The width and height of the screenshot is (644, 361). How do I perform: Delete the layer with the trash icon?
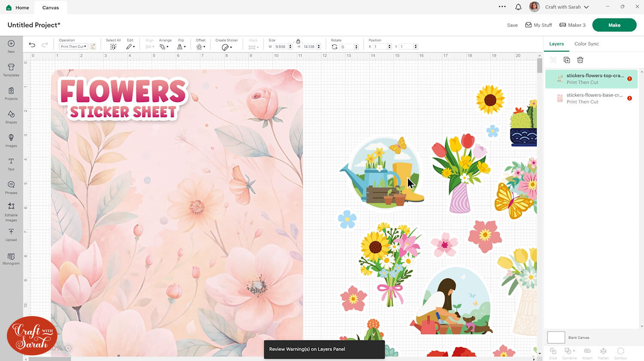point(580,60)
